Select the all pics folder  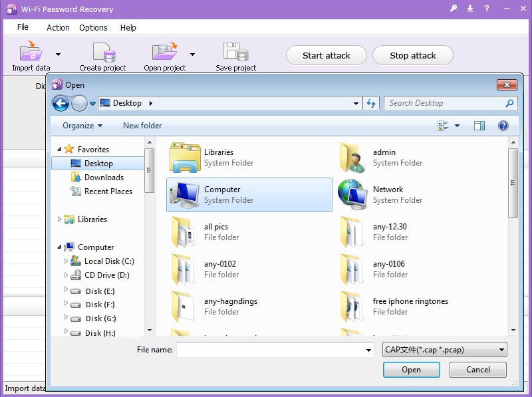250,232
